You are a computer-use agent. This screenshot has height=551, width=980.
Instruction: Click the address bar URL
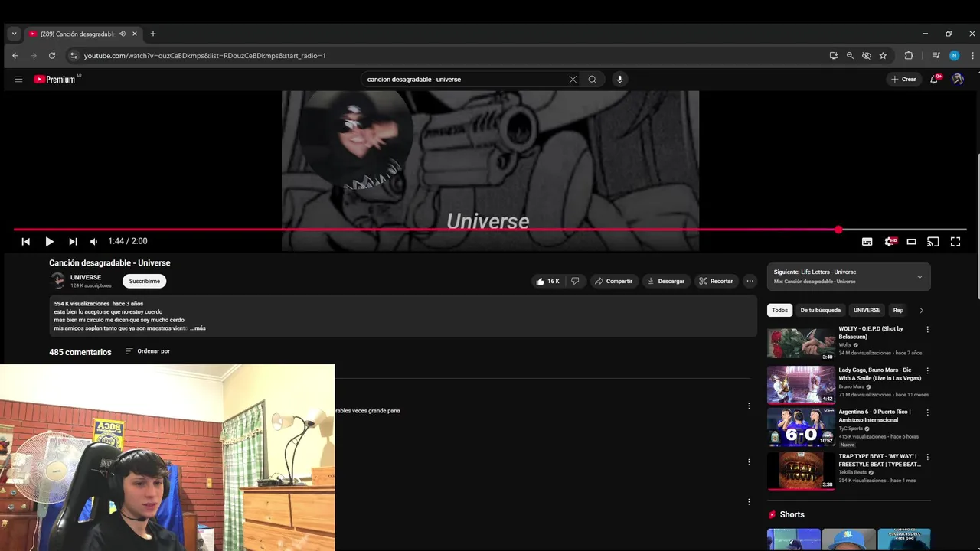pyautogui.click(x=205, y=55)
